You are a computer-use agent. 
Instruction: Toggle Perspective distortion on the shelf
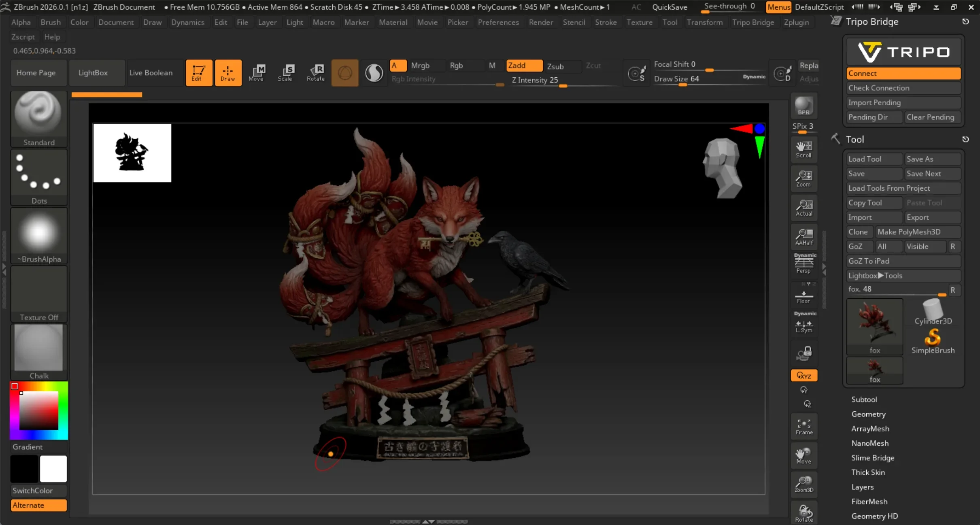pyautogui.click(x=804, y=264)
